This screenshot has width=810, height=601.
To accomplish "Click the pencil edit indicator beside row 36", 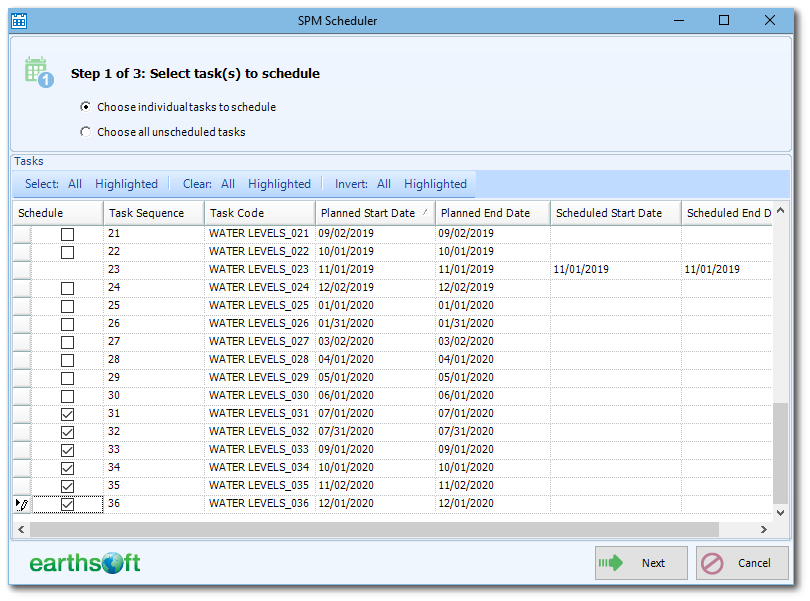I will coord(22,504).
